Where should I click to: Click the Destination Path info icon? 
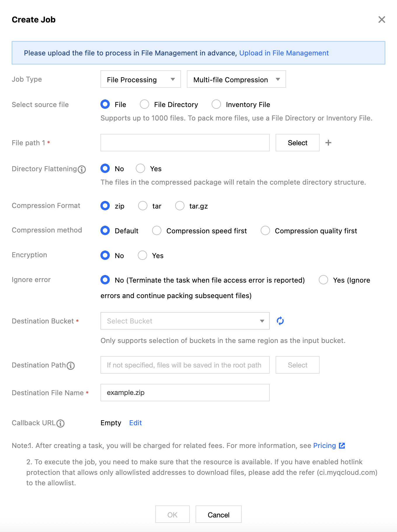pos(71,366)
